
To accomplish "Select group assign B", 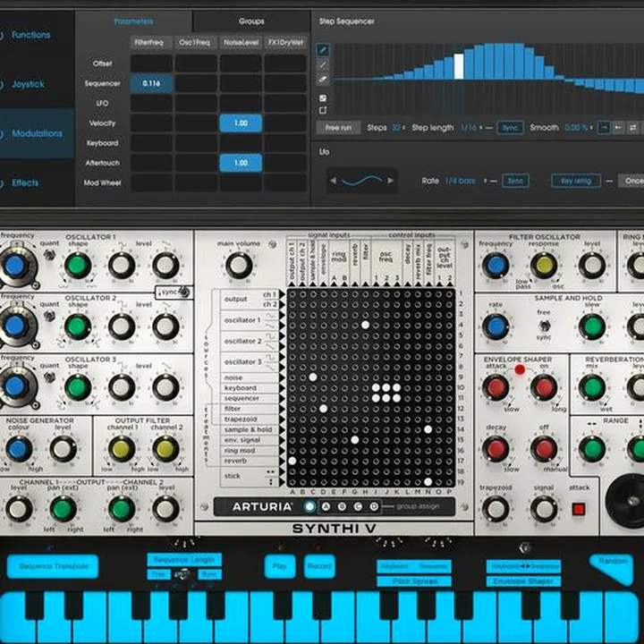I will coord(342,507).
